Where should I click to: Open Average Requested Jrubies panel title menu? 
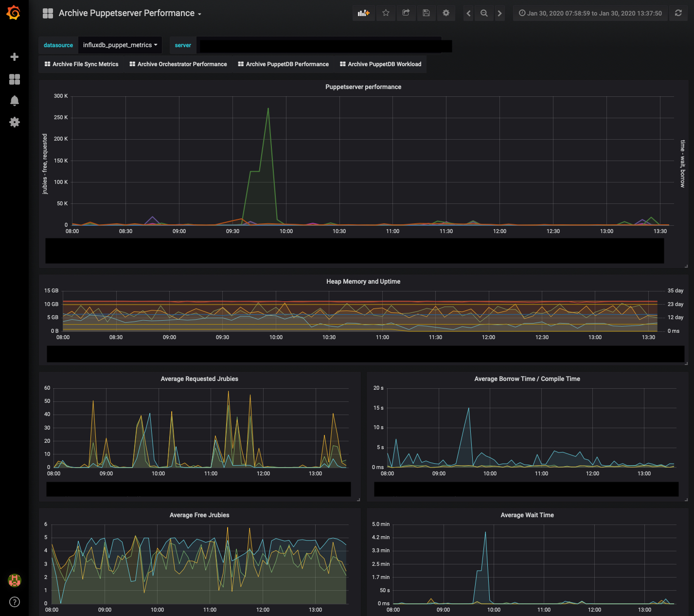199,379
